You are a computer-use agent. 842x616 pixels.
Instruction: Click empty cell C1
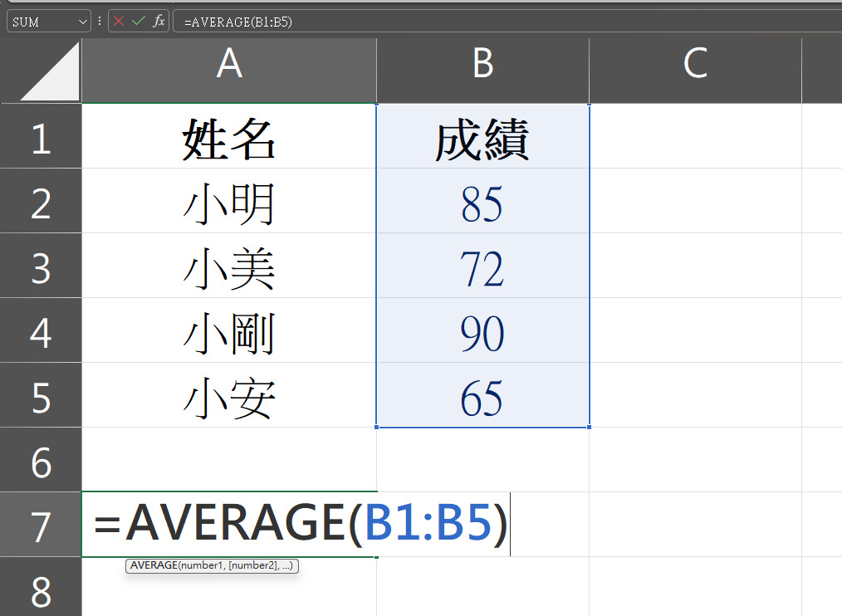(695, 136)
